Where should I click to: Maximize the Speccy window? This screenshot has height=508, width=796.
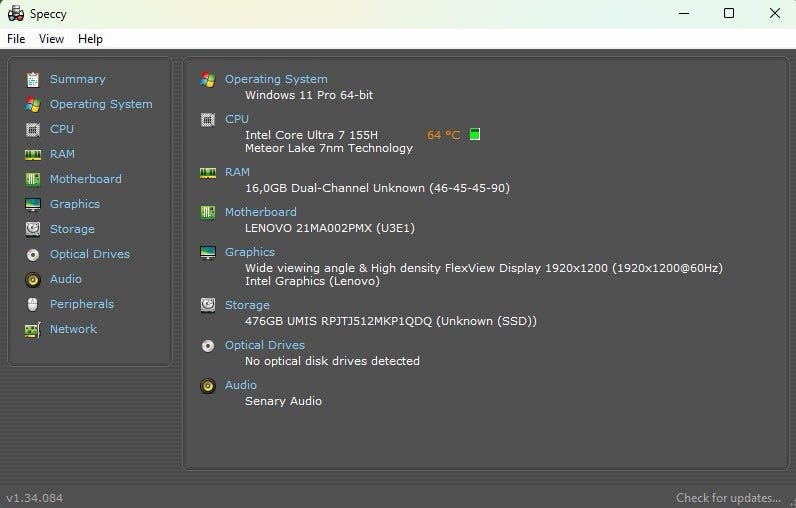[728, 13]
